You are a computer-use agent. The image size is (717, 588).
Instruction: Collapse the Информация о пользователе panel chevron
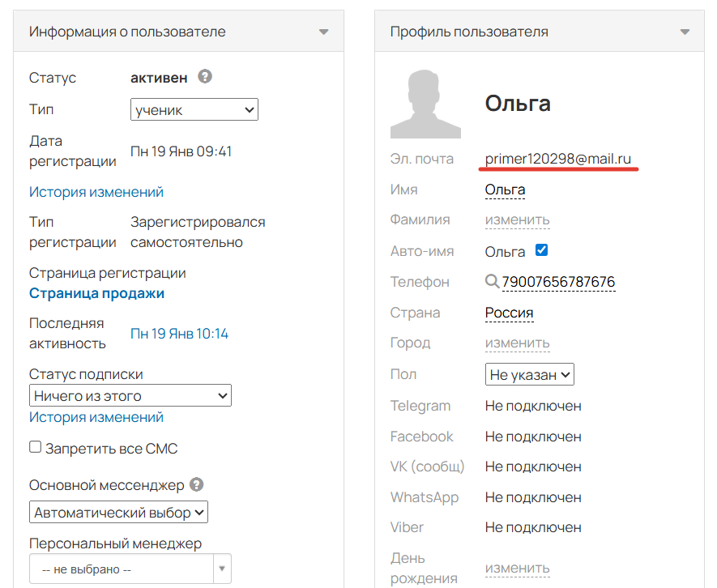[x=323, y=31]
